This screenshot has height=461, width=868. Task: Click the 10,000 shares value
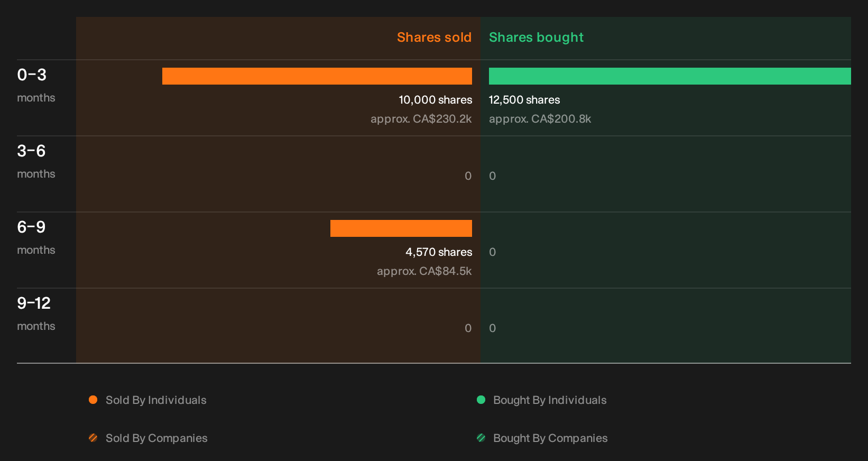tap(436, 100)
